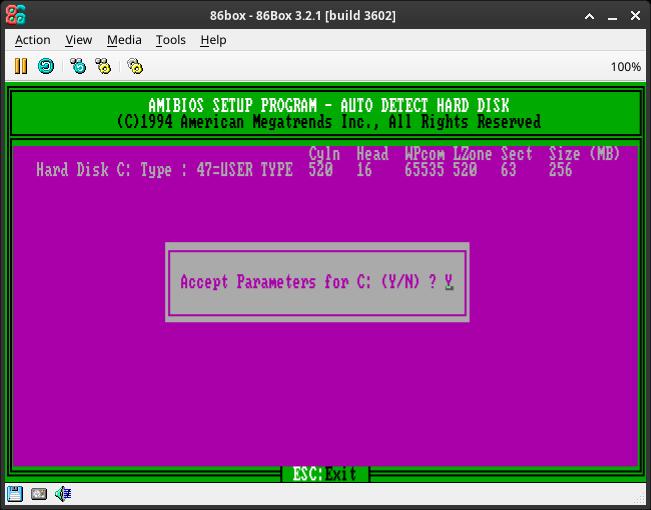This screenshot has height=510, width=651.
Task: Click the 86Box application logo icon
Action: tap(16, 15)
